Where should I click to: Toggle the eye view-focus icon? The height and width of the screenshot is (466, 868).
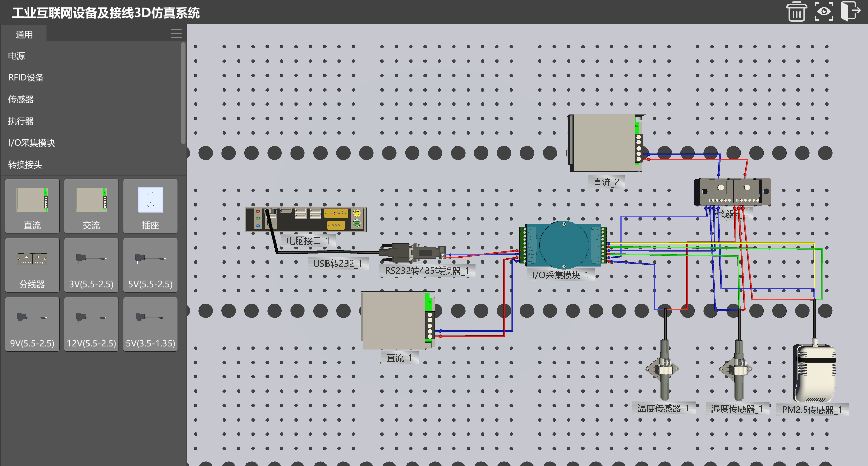[x=824, y=12]
